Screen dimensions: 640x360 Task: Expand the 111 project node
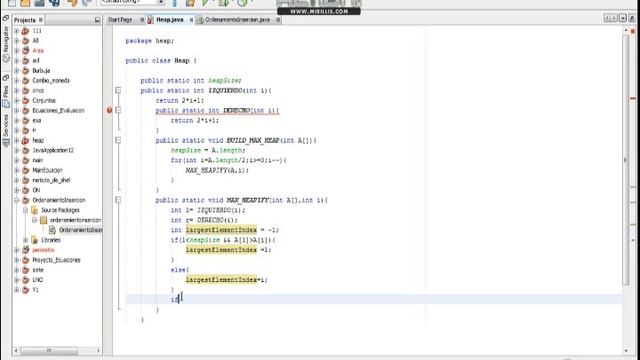pyautogui.click(x=17, y=31)
